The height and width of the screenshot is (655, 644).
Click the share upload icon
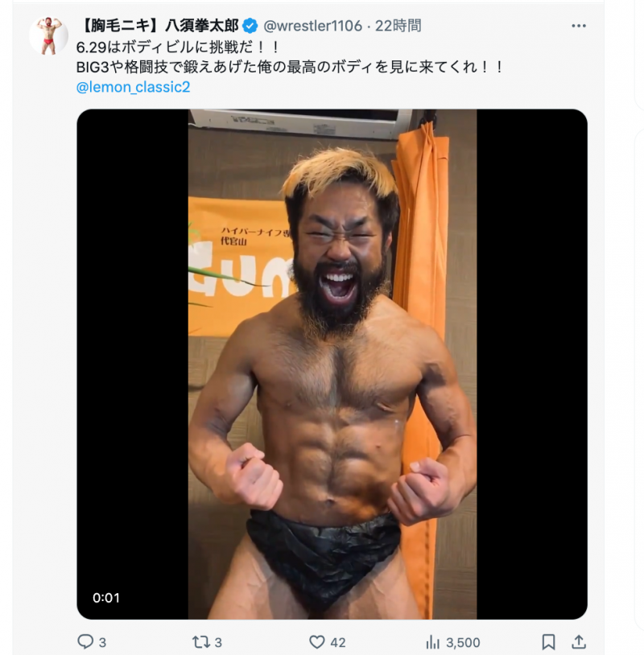(x=579, y=641)
